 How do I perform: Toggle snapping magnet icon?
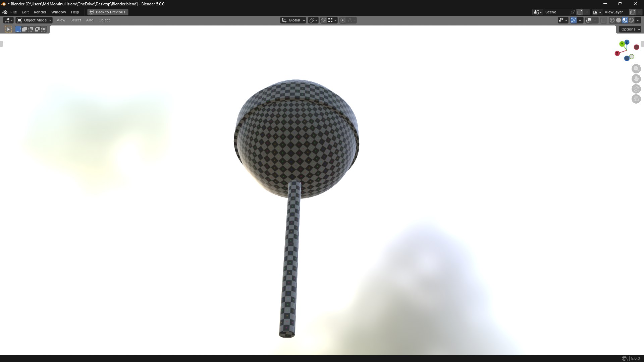pos(324,20)
